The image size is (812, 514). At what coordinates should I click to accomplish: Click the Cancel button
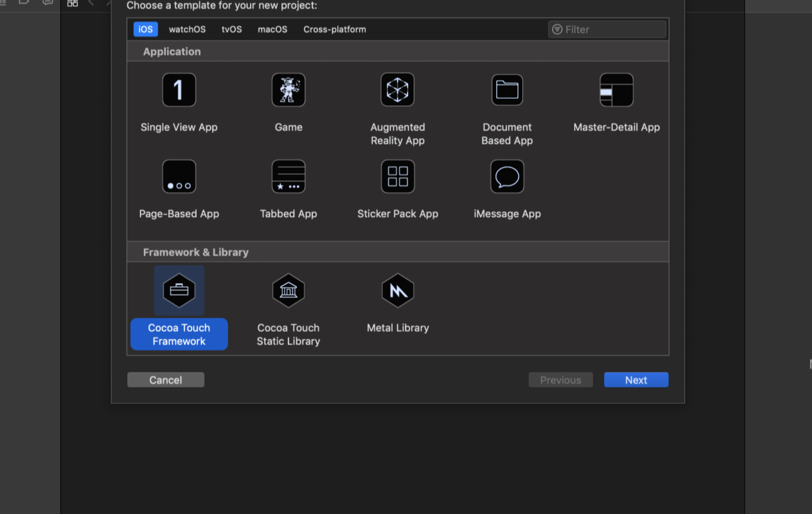165,380
